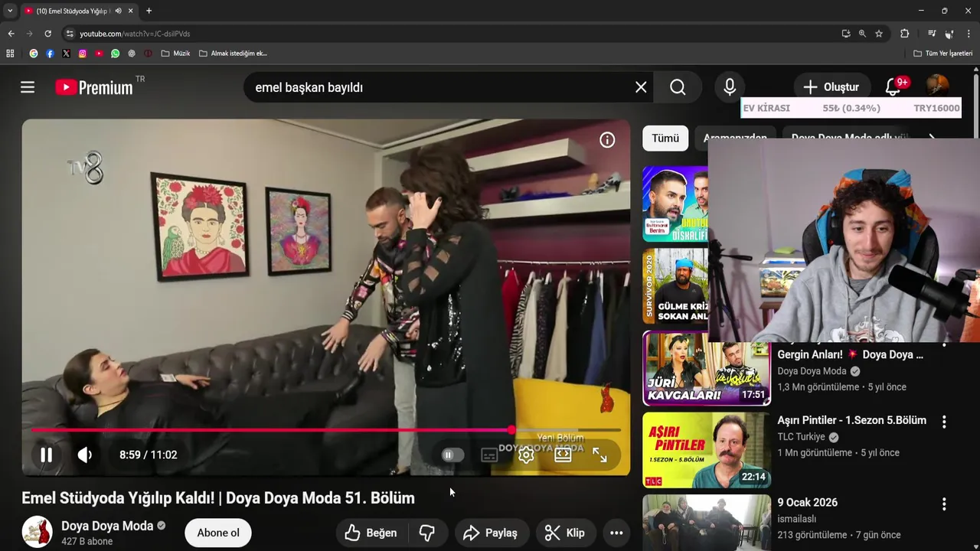Open TLC Turkiye channel link
980x551 pixels.
(x=801, y=437)
